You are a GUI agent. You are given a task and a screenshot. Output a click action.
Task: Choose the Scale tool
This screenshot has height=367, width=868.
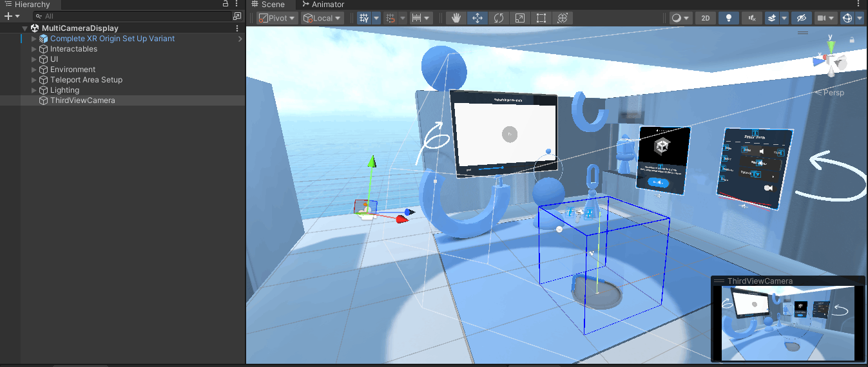(x=520, y=18)
